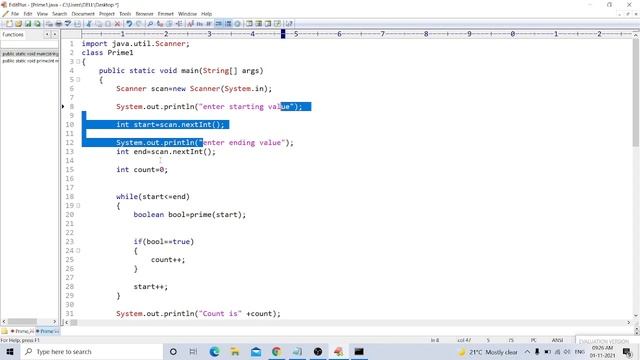Open Find with the magnifier icon
Viewport: 640px width, 360px height.
click(x=150, y=24)
